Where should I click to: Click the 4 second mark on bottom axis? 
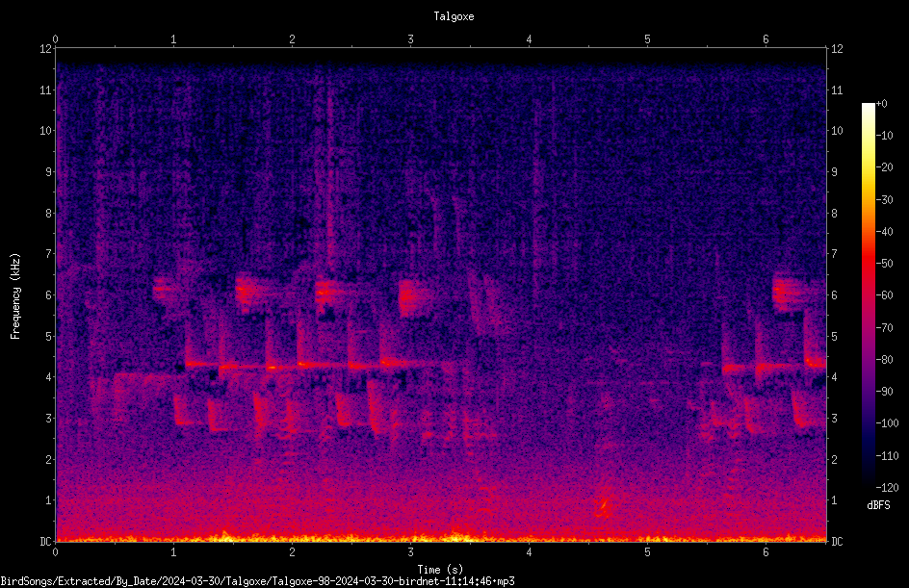pyautogui.click(x=529, y=552)
